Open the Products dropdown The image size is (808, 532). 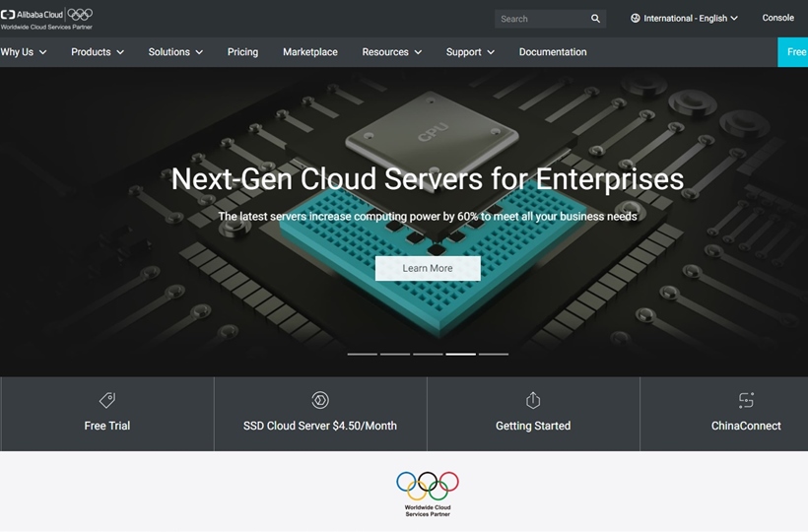coord(98,52)
